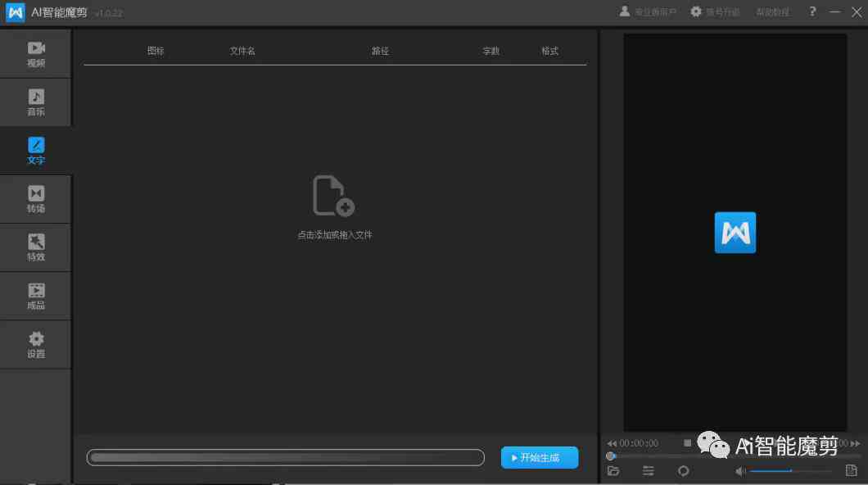
Task: Open the 设置 (Settings) sidebar section
Action: tap(35, 344)
